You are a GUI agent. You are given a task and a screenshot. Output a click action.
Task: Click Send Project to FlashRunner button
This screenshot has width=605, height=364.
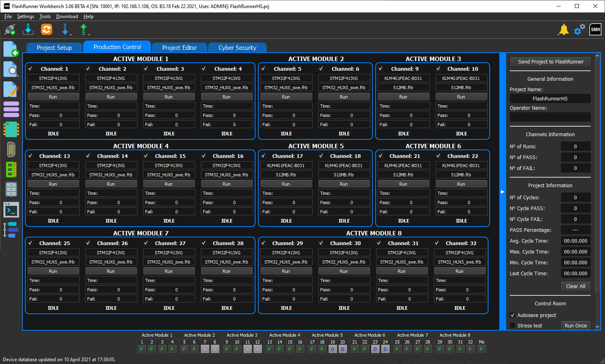pos(550,61)
